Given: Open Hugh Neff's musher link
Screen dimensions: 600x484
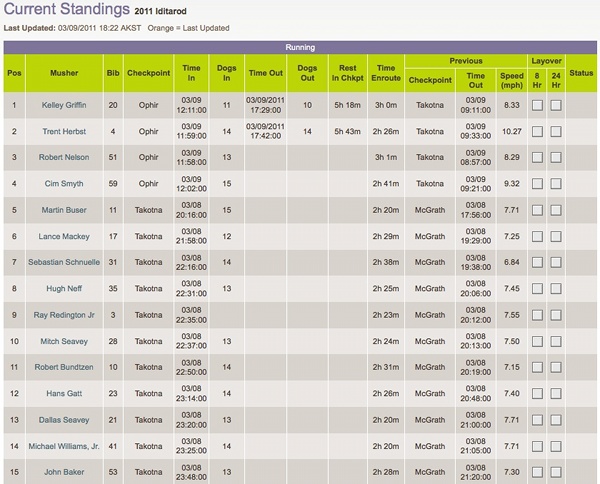Looking at the screenshot, I should tap(64, 288).
